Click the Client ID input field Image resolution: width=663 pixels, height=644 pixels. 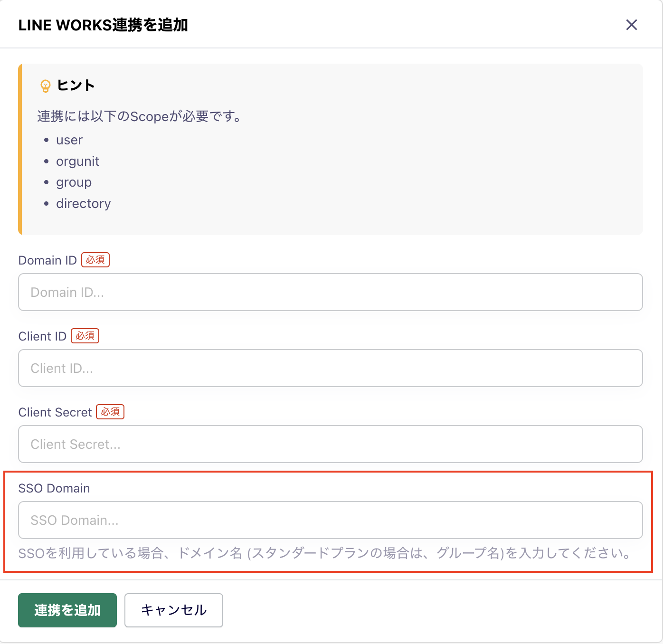pos(330,368)
